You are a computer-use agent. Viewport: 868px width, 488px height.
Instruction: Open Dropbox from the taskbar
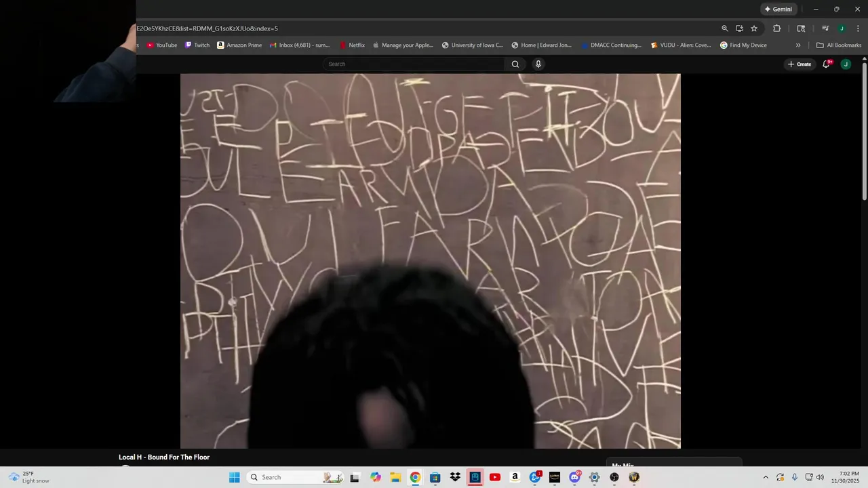[455, 477]
